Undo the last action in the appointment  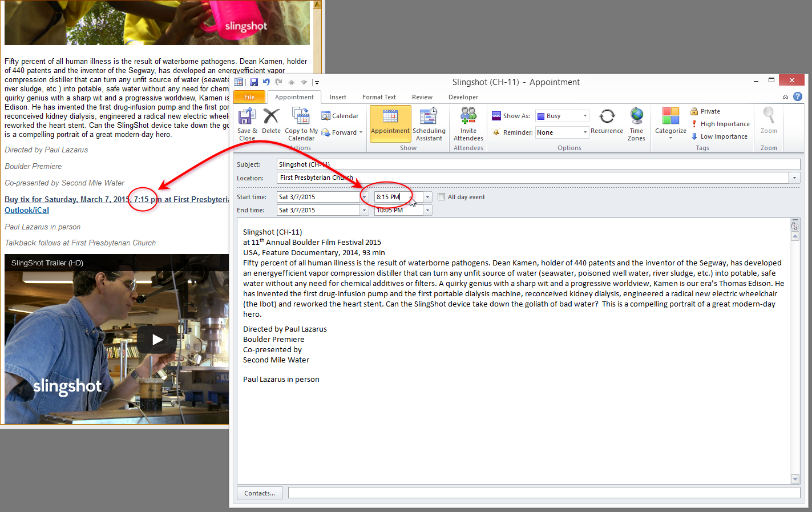pos(266,82)
